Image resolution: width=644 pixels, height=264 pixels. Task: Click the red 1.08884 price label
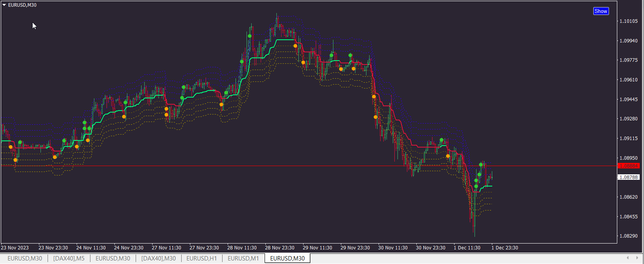pyautogui.click(x=629, y=166)
